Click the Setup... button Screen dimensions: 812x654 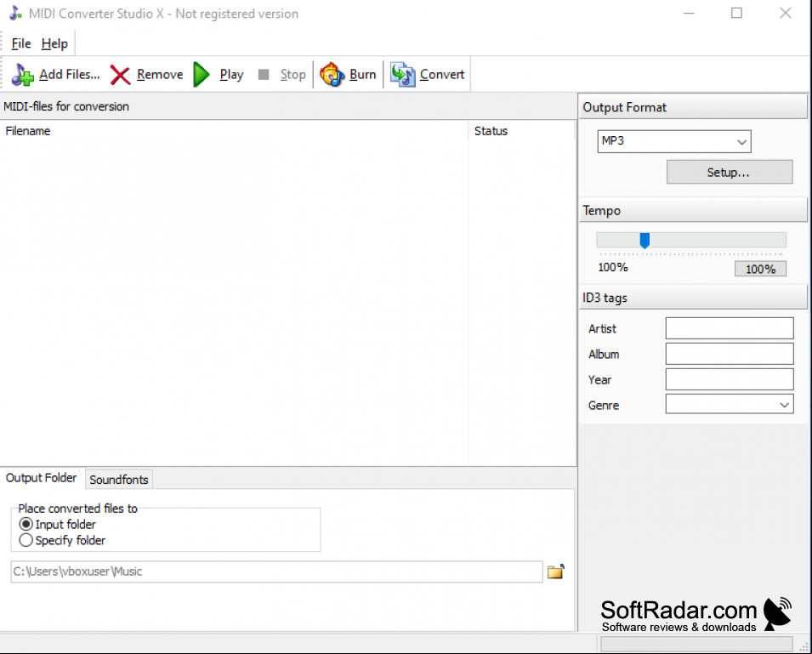[730, 173]
